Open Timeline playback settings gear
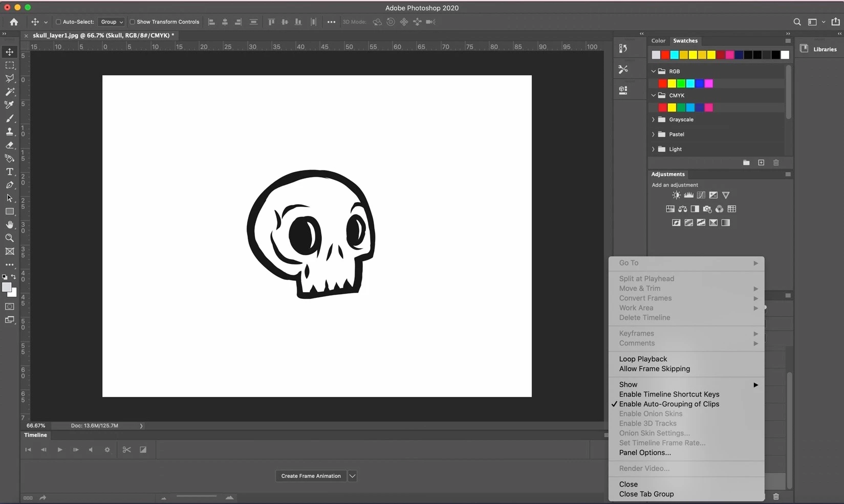Screen dimensions: 844x504 [107, 450]
